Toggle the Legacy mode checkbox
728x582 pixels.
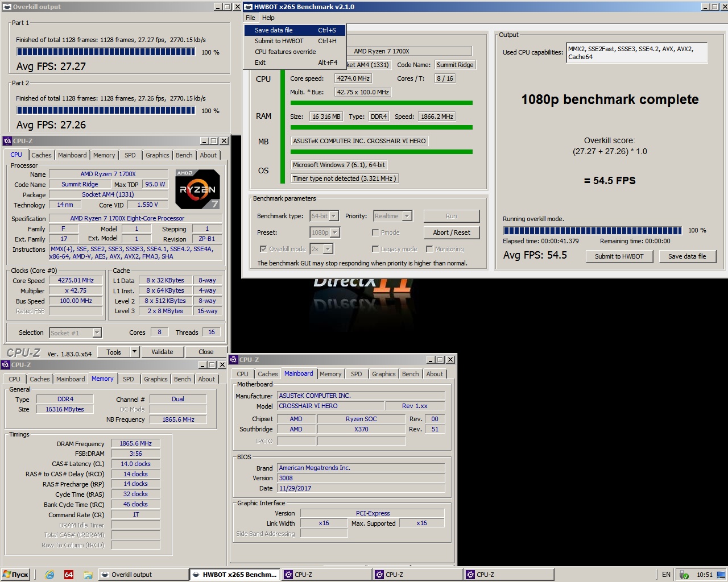tap(375, 249)
